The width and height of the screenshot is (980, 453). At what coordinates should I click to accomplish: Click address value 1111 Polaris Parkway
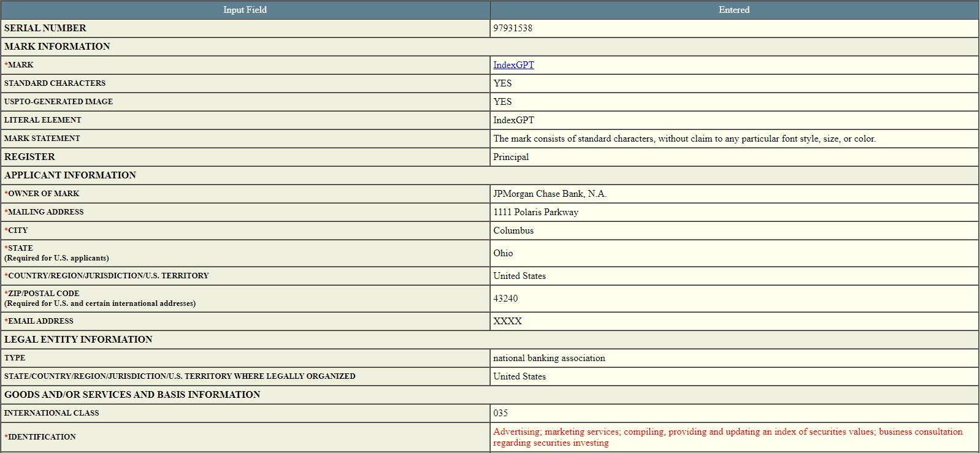tap(536, 212)
